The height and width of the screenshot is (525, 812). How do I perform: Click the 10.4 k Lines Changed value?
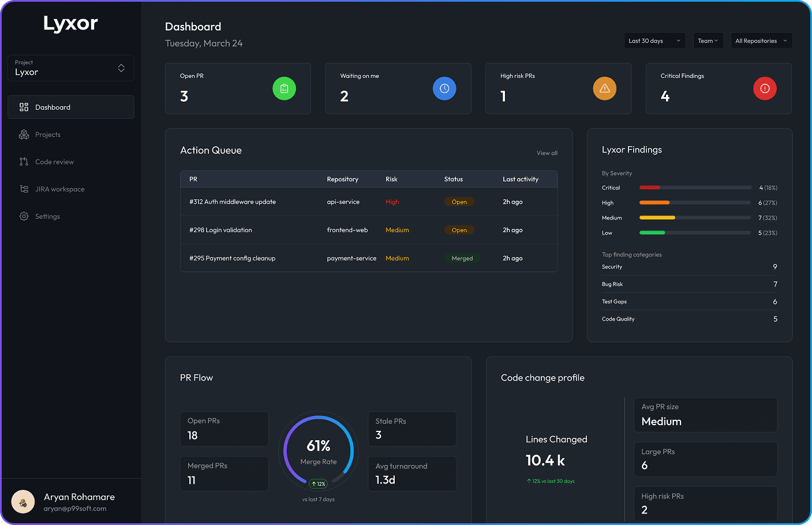(x=545, y=460)
